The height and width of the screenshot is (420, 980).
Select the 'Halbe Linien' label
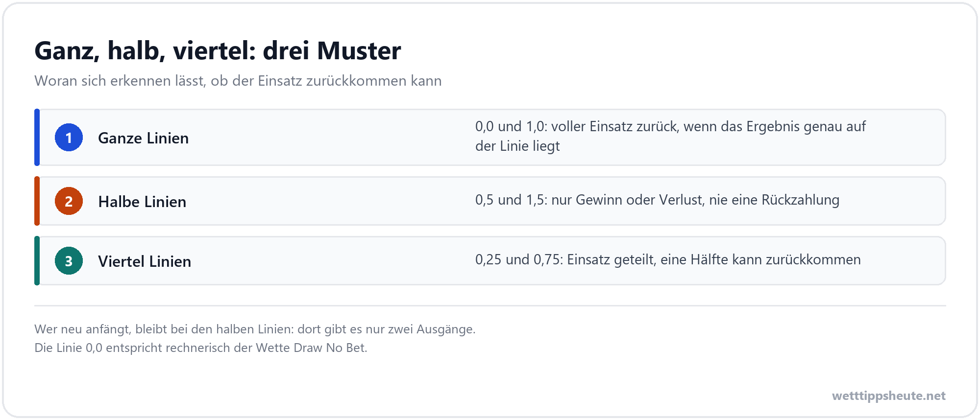[x=142, y=202]
